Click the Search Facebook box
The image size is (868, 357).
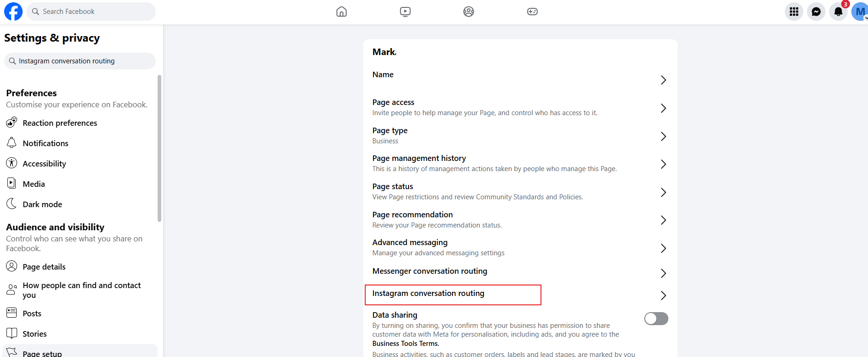92,12
